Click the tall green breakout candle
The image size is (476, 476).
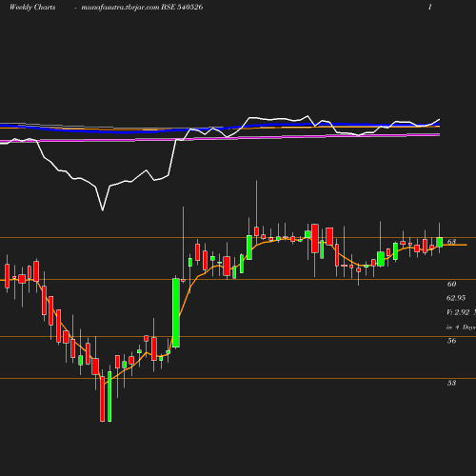tap(176, 312)
